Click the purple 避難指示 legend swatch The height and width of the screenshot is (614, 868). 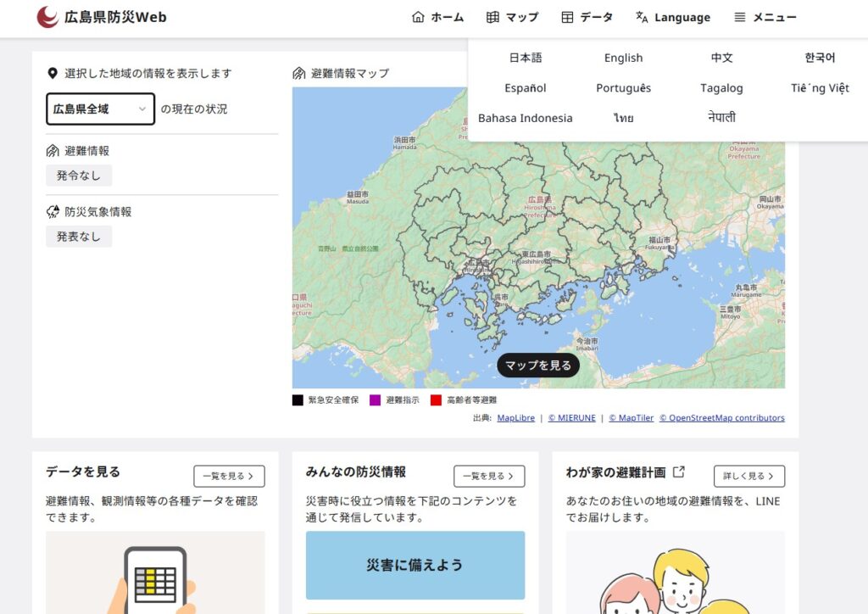coord(375,400)
